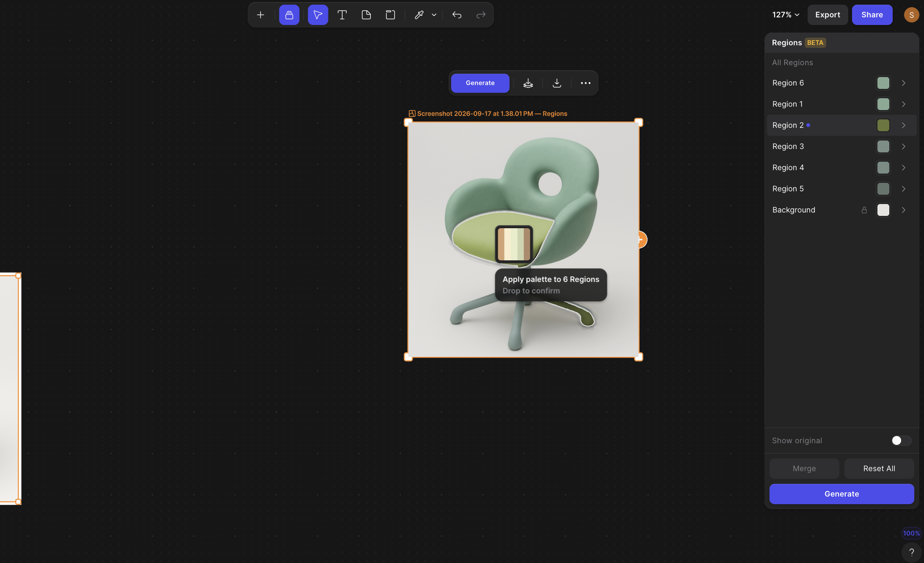Select the frame tool in toolbar
The width and height of the screenshot is (924, 563).
tap(390, 15)
